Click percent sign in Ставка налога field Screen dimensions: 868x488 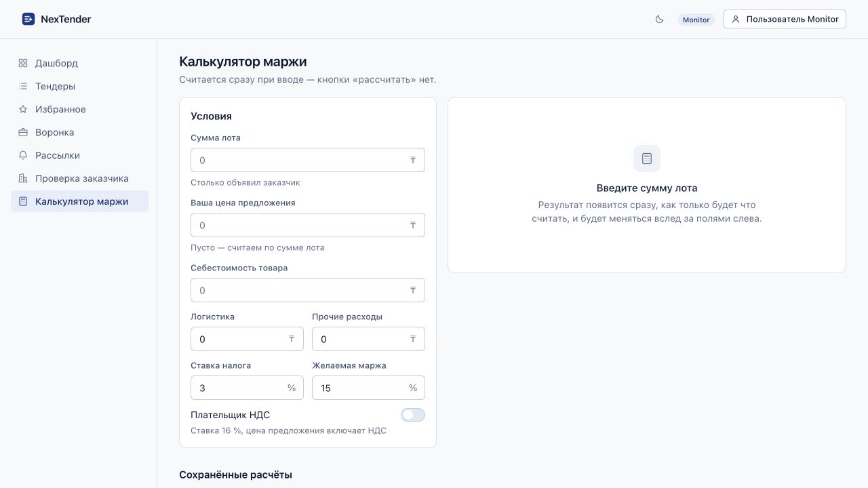[x=292, y=388]
